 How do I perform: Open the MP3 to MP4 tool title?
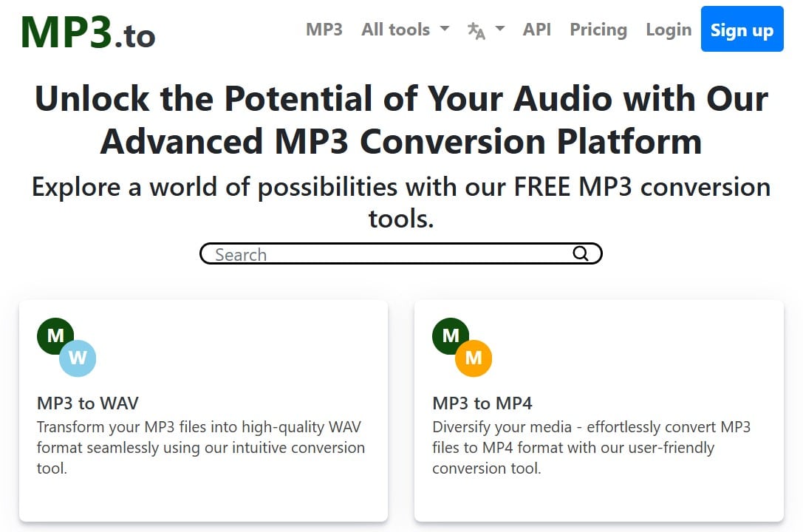click(x=482, y=403)
